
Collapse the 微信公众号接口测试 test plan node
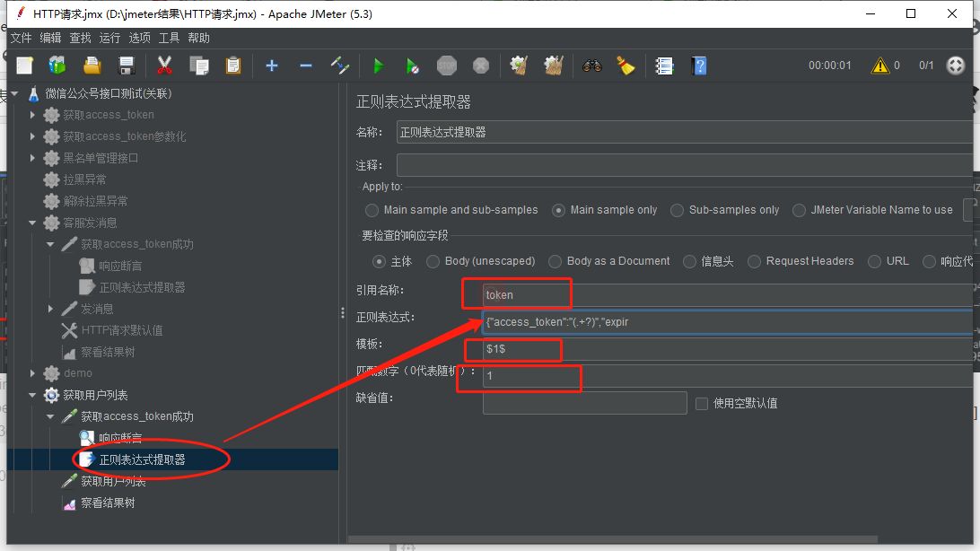[x=15, y=93]
